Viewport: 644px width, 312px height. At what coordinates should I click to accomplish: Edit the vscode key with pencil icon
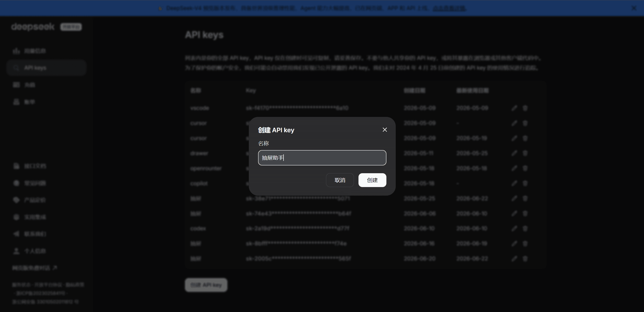(514, 108)
